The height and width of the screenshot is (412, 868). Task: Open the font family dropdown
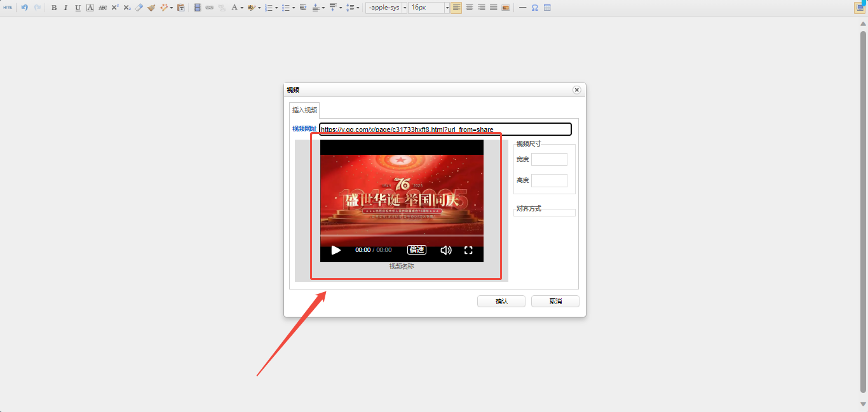(386, 8)
